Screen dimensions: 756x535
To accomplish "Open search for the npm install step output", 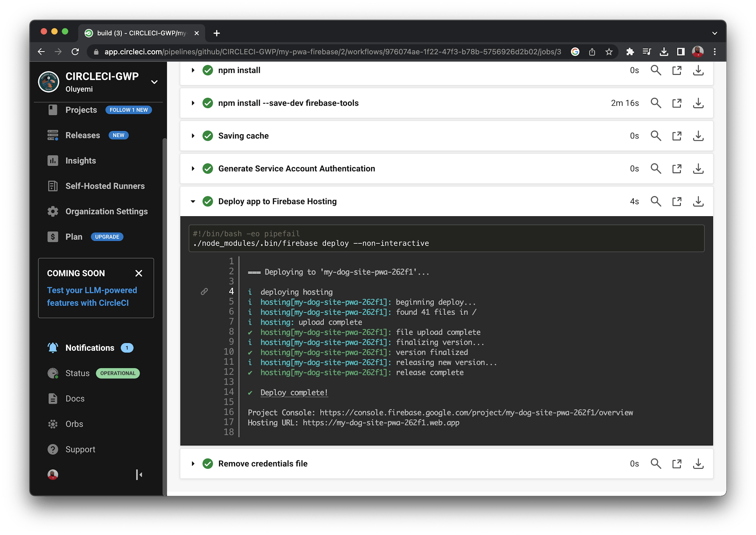I will click(656, 70).
